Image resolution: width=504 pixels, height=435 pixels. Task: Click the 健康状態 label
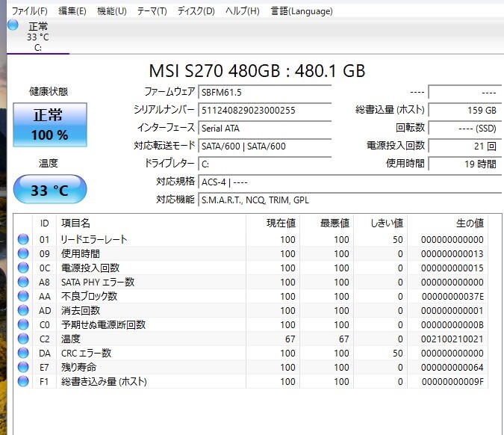[49, 91]
